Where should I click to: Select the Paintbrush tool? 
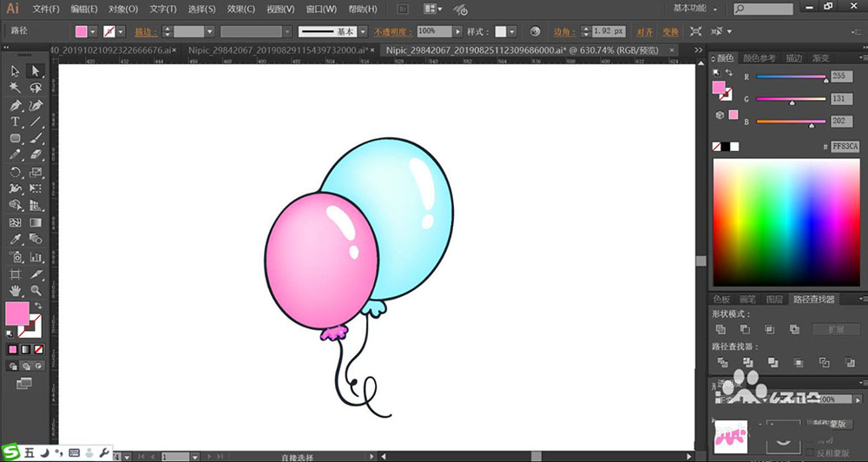click(x=36, y=138)
